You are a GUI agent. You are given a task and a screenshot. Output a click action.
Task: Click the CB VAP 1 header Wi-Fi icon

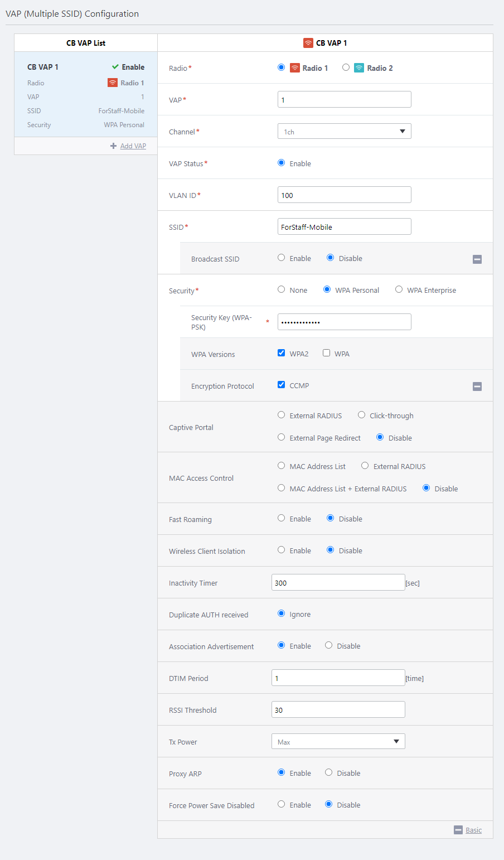pos(308,43)
